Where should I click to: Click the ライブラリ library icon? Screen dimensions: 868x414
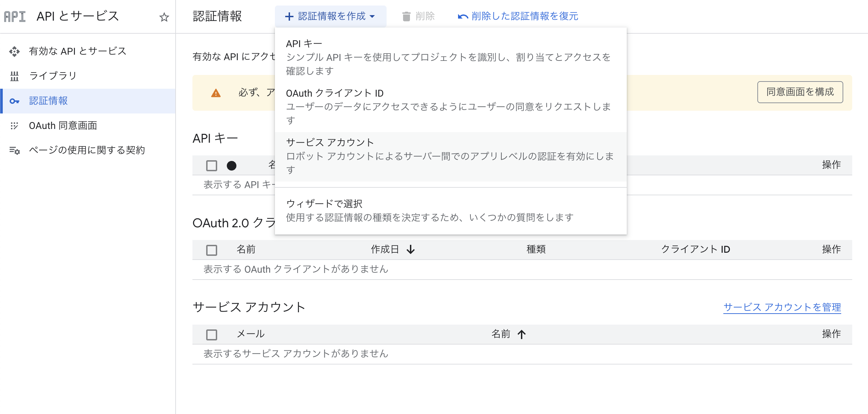pos(14,76)
